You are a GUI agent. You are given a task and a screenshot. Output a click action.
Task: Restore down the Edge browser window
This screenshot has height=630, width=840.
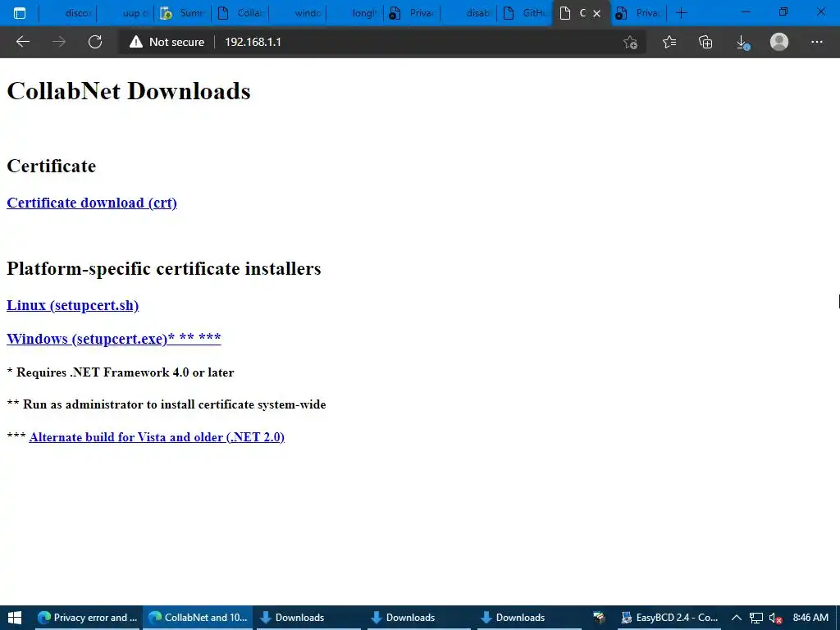(783, 12)
